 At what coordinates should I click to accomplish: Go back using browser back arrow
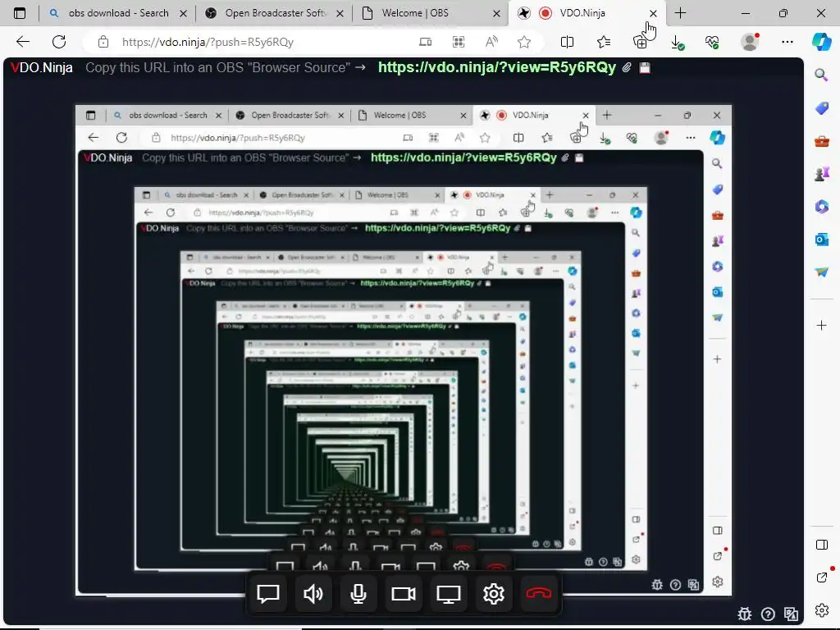point(23,42)
